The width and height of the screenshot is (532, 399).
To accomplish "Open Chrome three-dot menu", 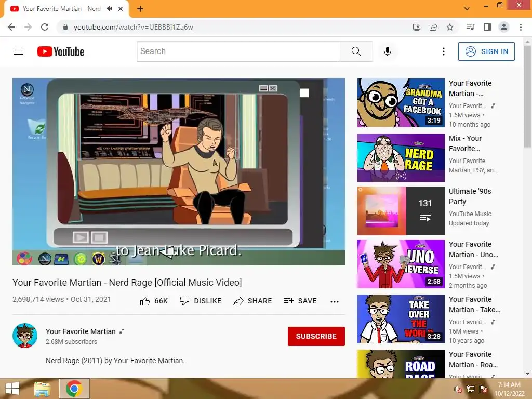I will 521,27.
